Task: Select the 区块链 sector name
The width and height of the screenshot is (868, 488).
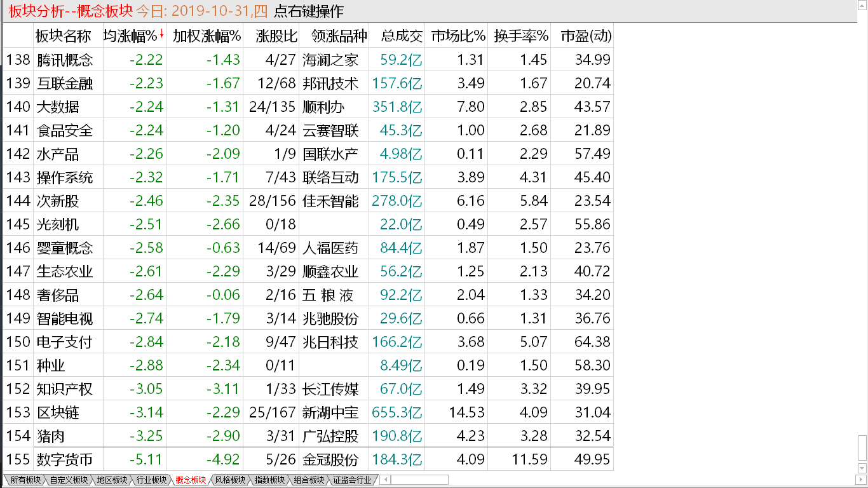Action: point(58,412)
